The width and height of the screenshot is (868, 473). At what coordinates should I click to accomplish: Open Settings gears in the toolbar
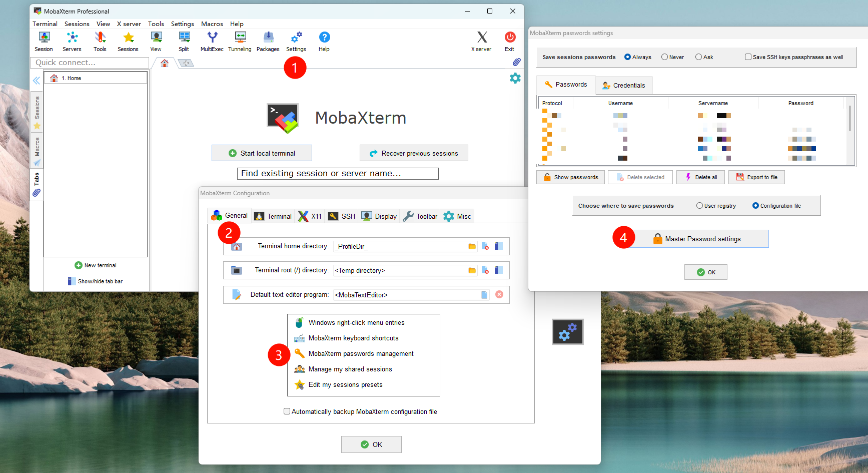point(296,42)
